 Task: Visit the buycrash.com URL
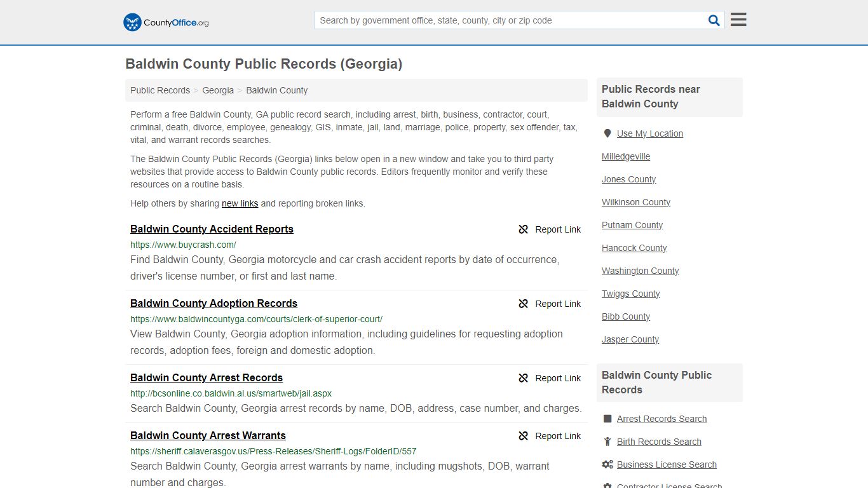click(183, 245)
